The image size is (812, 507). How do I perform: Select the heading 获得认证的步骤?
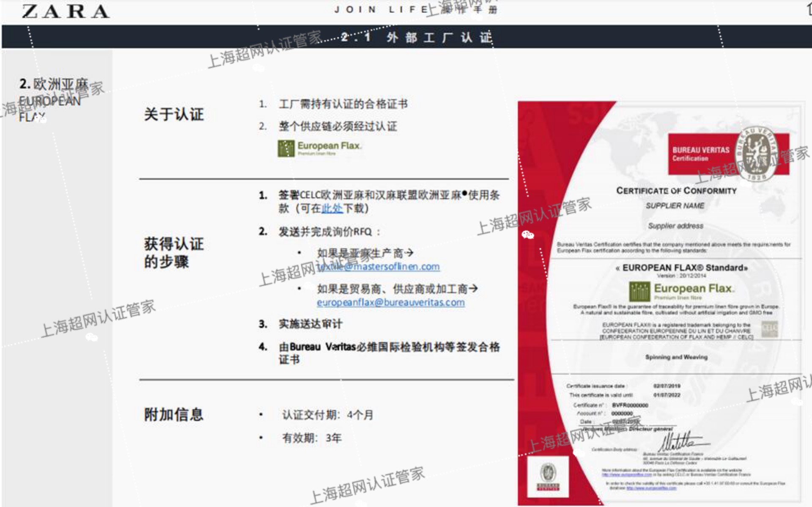click(x=174, y=253)
